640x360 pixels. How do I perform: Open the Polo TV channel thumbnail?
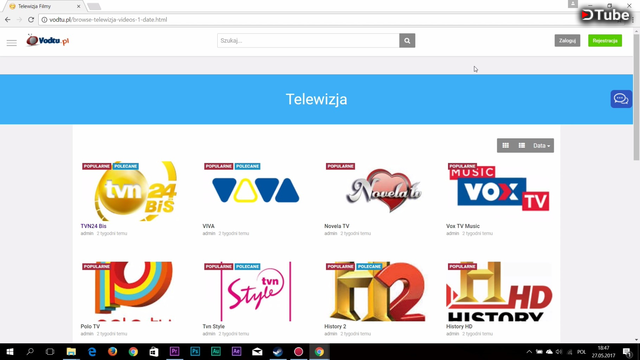coord(135,291)
